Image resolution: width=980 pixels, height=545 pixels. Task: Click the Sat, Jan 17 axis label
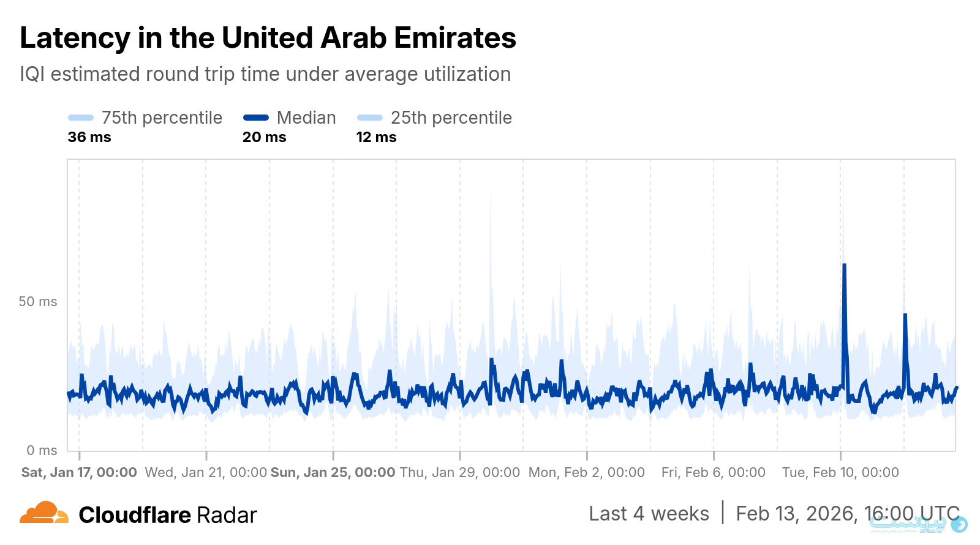point(79,472)
